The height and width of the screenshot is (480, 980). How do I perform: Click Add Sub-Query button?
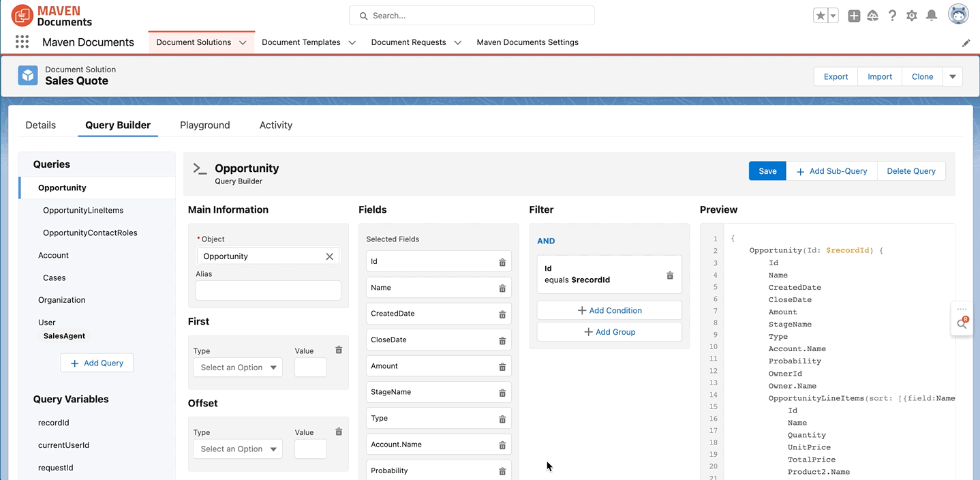(x=832, y=171)
